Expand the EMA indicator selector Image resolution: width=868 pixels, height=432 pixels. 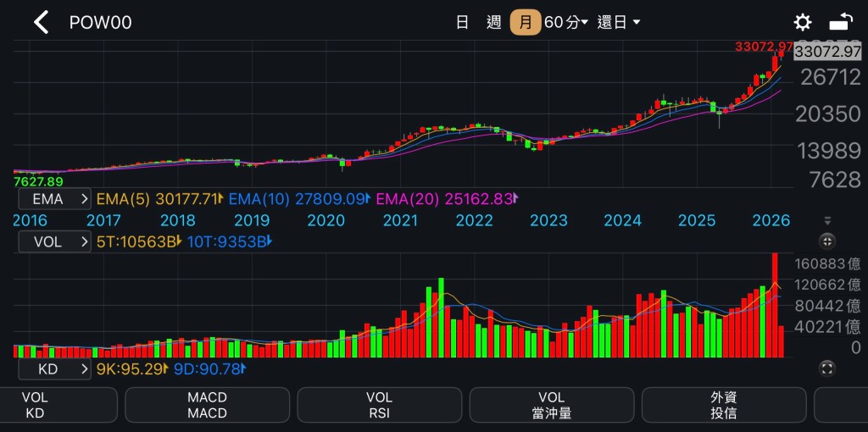(x=54, y=199)
